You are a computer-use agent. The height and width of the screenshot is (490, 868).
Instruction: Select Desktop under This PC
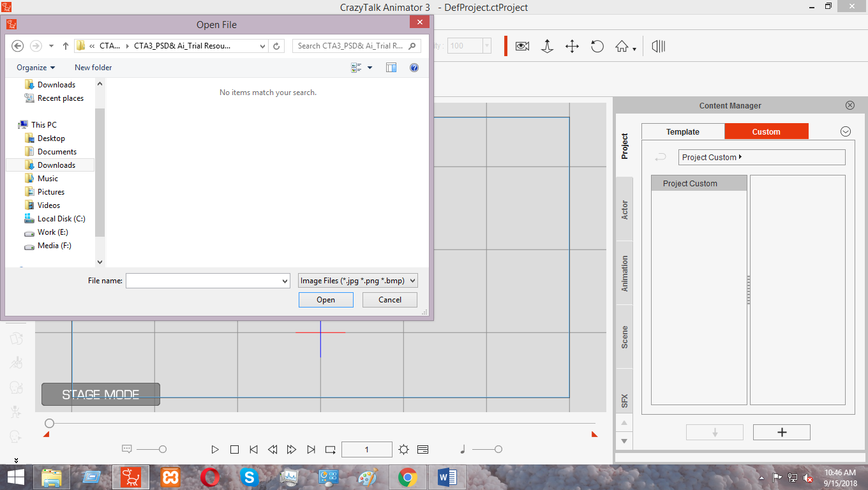tap(51, 138)
